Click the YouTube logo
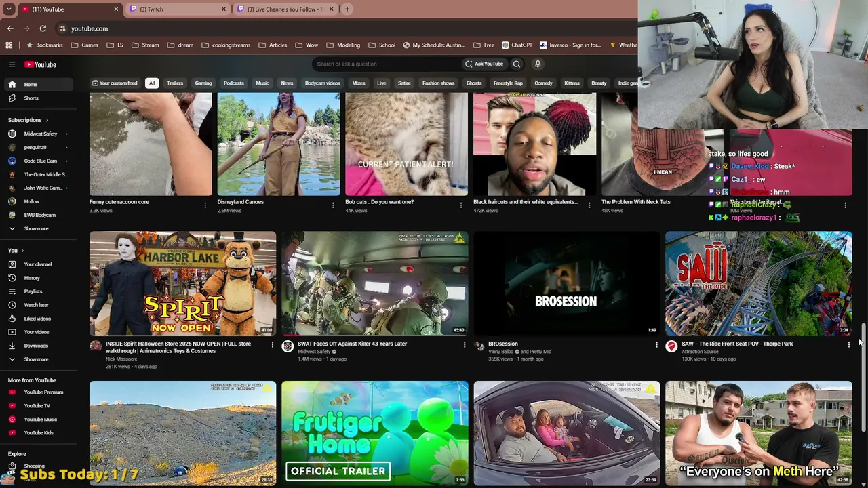 point(41,64)
